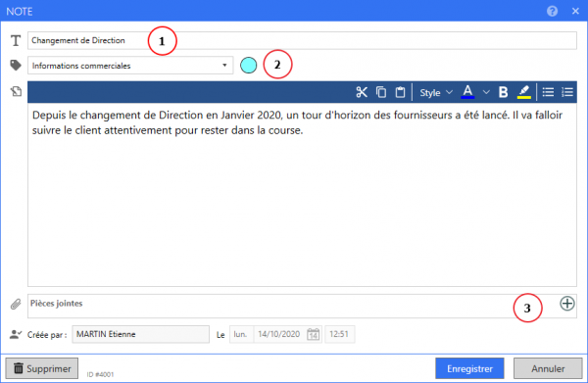This screenshot has width=588, height=383.
Task: Apply font color with the A icon
Action: coord(467,92)
